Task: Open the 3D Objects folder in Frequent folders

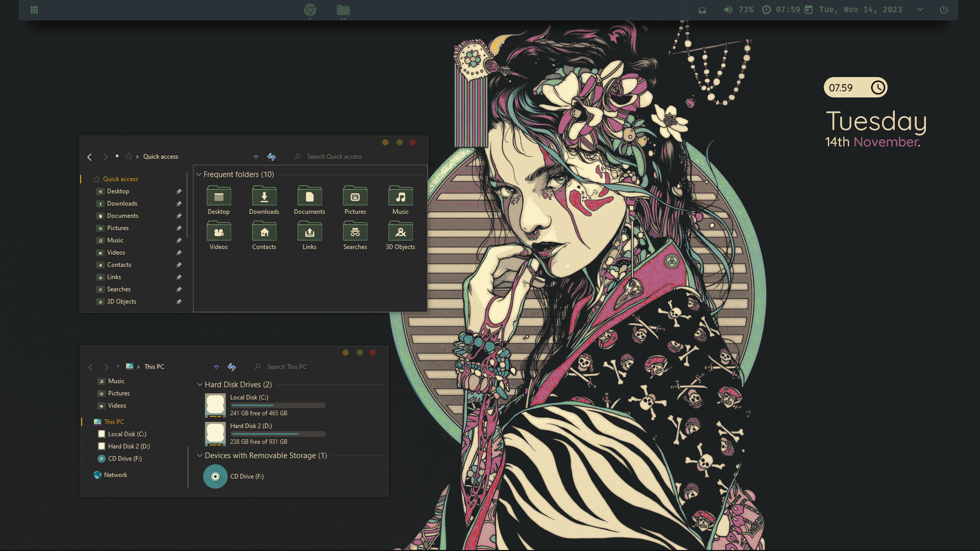Action: [400, 232]
